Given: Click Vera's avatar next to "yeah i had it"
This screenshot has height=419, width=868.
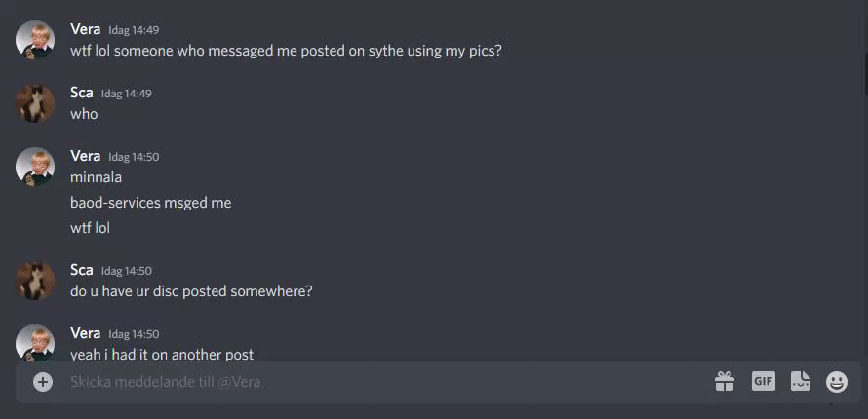Looking at the screenshot, I should 35,343.
